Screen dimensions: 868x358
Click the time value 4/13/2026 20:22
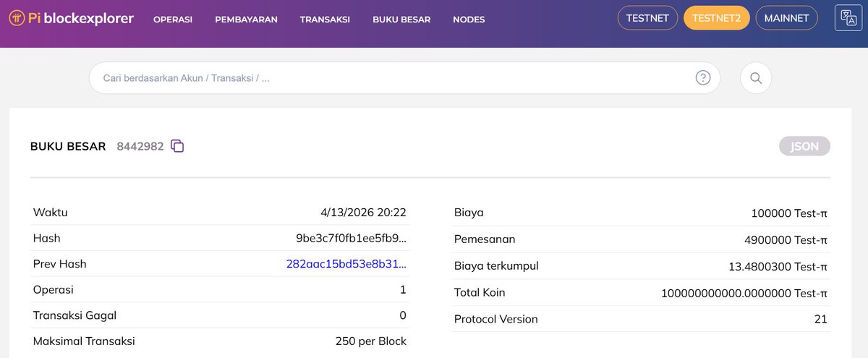pyautogui.click(x=363, y=213)
